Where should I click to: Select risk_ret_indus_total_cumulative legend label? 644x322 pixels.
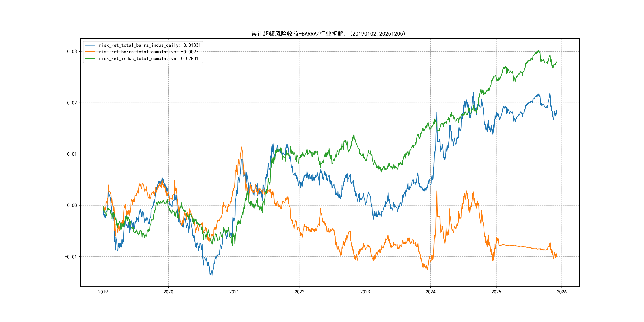[x=148, y=58]
